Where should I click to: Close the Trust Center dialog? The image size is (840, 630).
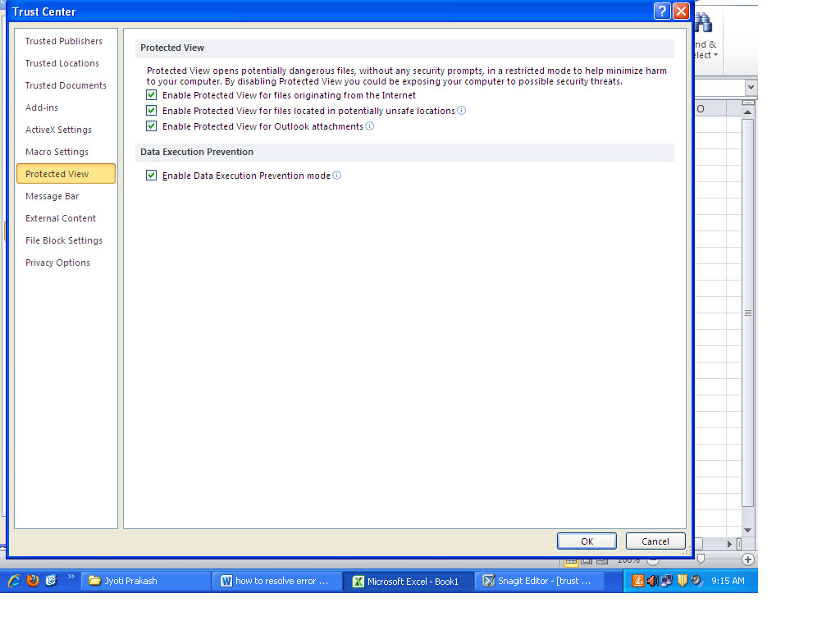pos(681,11)
